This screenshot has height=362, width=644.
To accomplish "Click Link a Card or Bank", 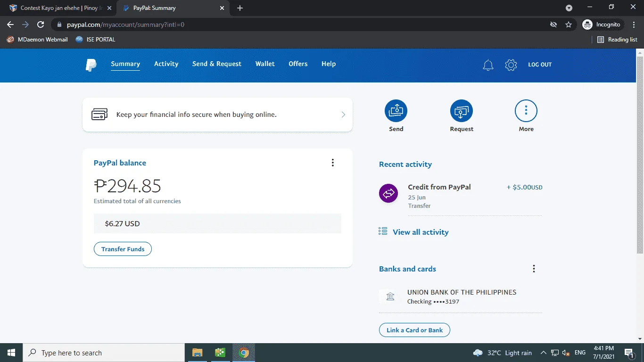I will pyautogui.click(x=414, y=330).
